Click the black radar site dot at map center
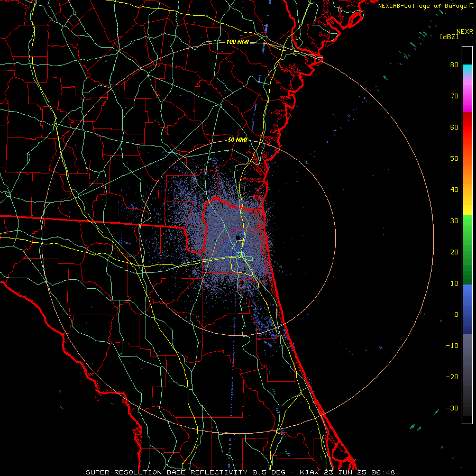The image size is (476, 476). (238, 237)
